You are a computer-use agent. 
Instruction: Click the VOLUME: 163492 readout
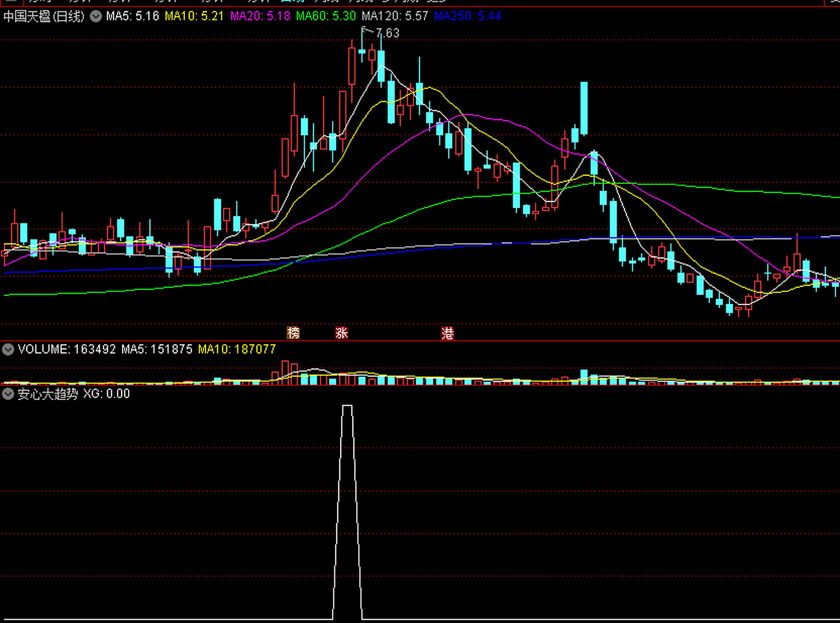point(67,349)
